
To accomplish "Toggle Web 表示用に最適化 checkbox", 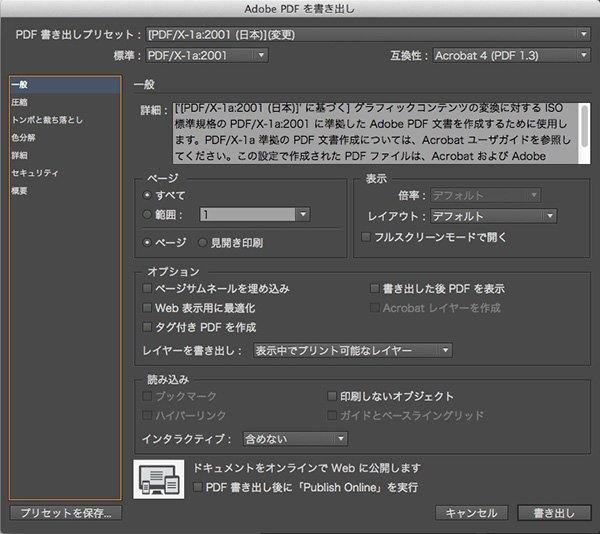I will click(x=147, y=308).
